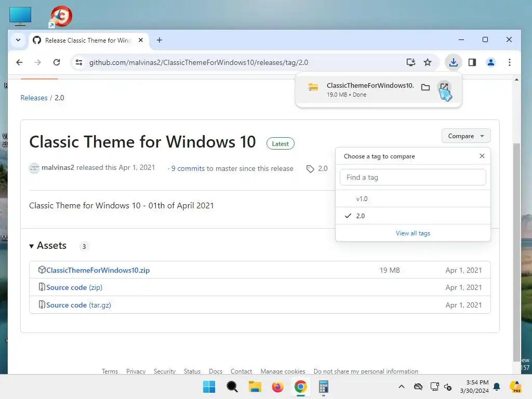The height and width of the screenshot is (399, 532).
Task: Select tag v1.0 to compare
Action: click(x=413, y=199)
